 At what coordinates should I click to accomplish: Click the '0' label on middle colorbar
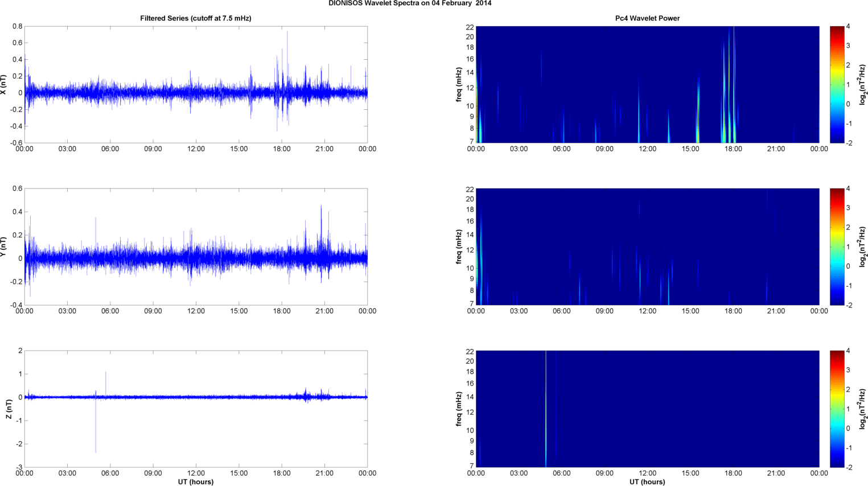(x=848, y=266)
